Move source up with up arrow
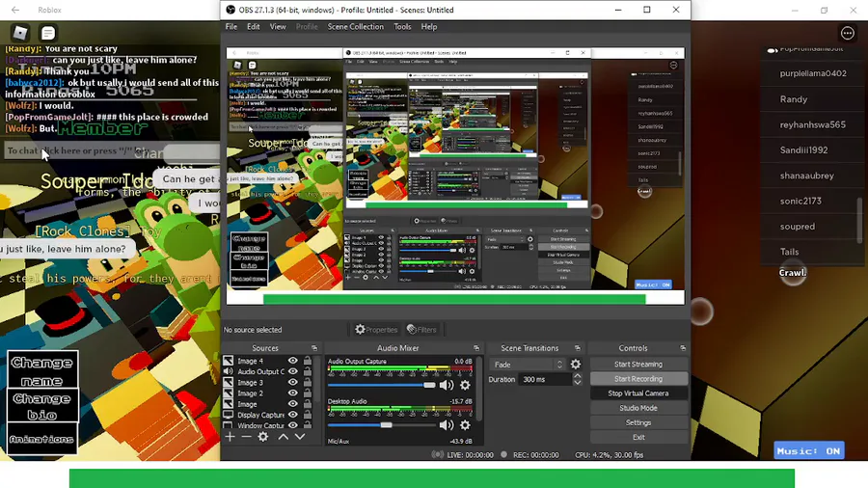This screenshot has width=868, height=488. [283, 437]
